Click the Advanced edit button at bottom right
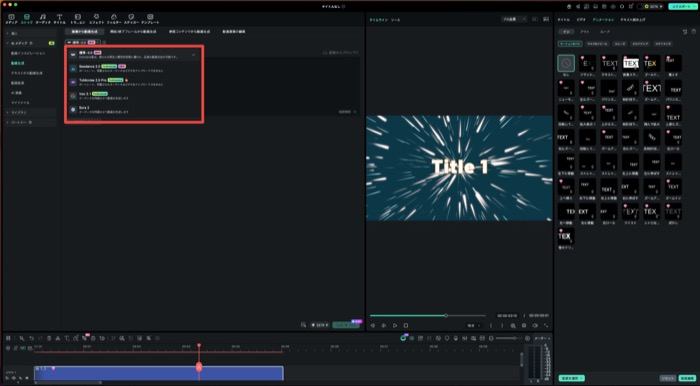The width and height of the screenshot is (700, 386). click(688, 378)
